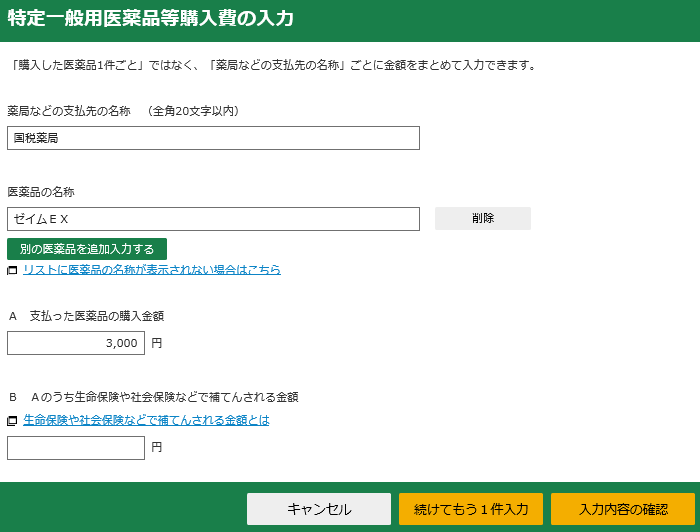
Task: Click label A 支払った医薬品の購入金額
Action: click(x=86, y=316)
